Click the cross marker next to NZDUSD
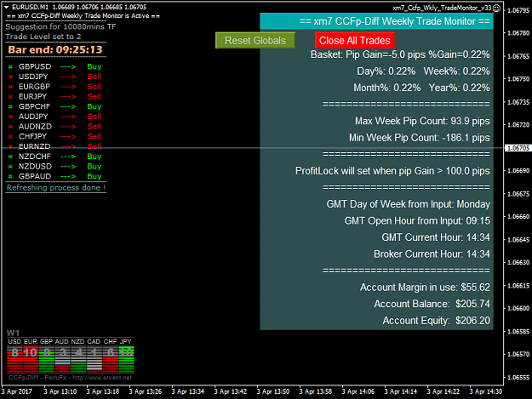This screenshot has width=532, height=399. [10, 167]
